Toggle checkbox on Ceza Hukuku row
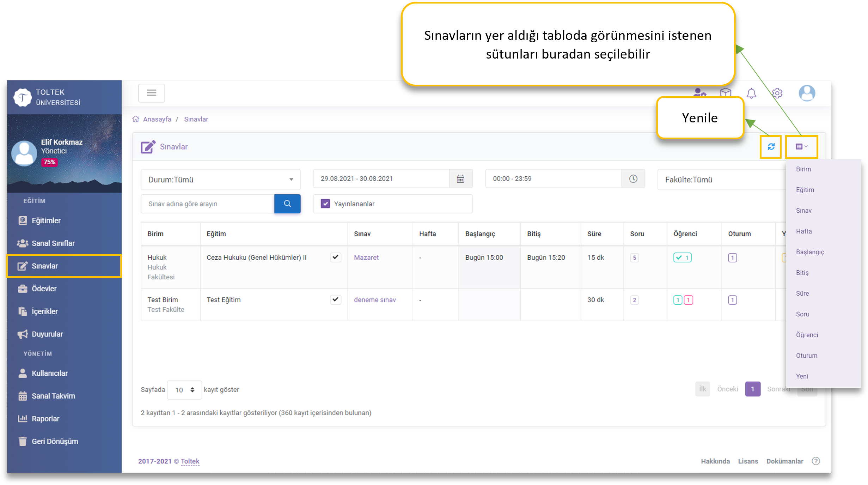Image resolution: width=868 pixels, height=485 pixels. tap(335, 257)
